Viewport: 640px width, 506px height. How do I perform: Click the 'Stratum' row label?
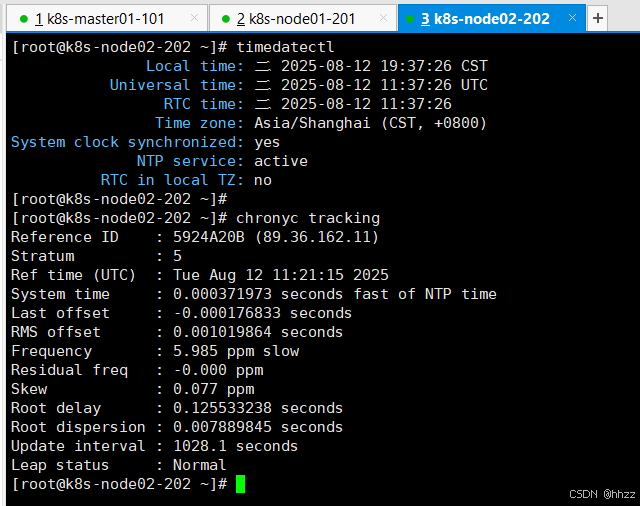(x=43, y=256)
